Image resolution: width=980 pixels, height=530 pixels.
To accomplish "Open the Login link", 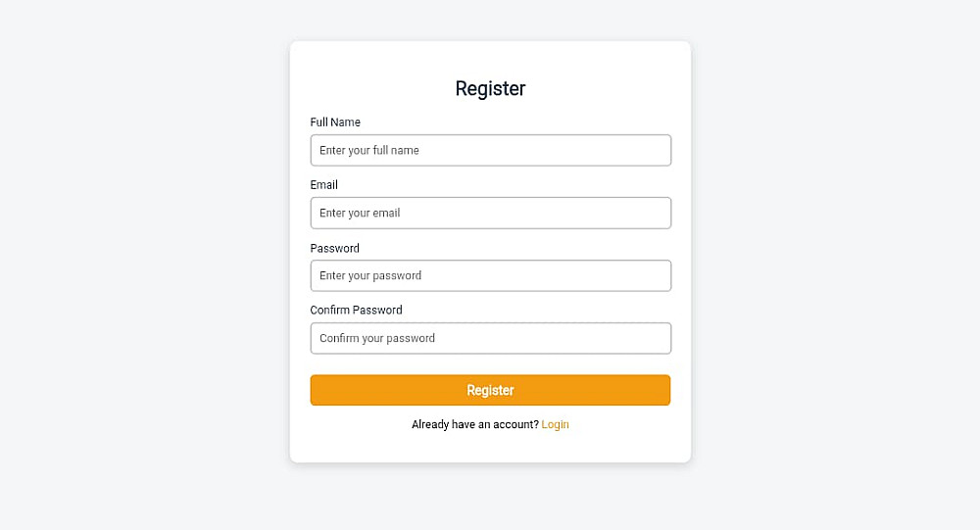I will pyautogui.click(x=555, y=424).
